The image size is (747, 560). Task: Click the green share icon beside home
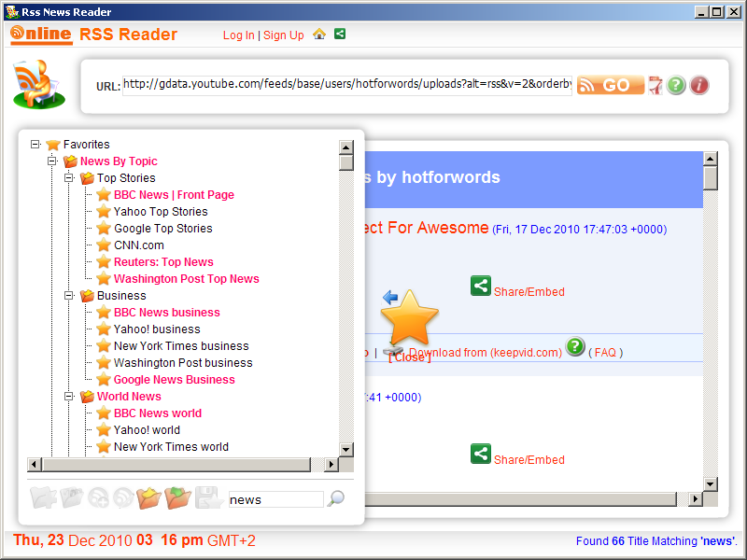[340, 34]
